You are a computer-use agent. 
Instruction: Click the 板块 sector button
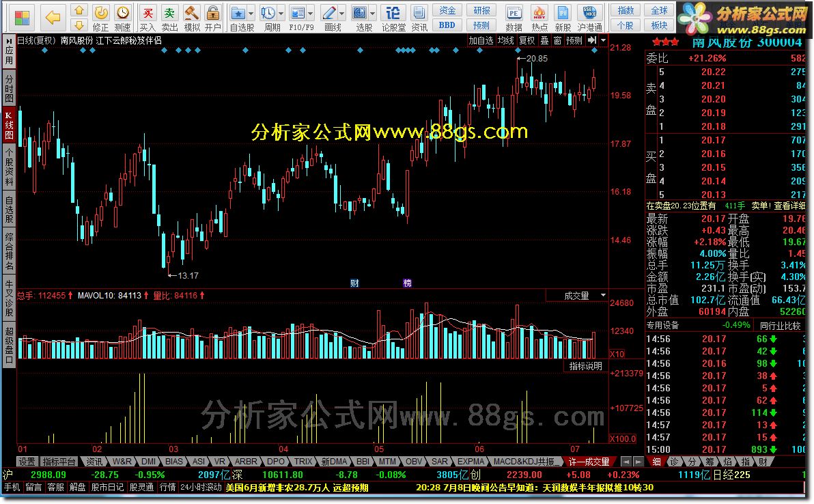[x=659, y=25]
